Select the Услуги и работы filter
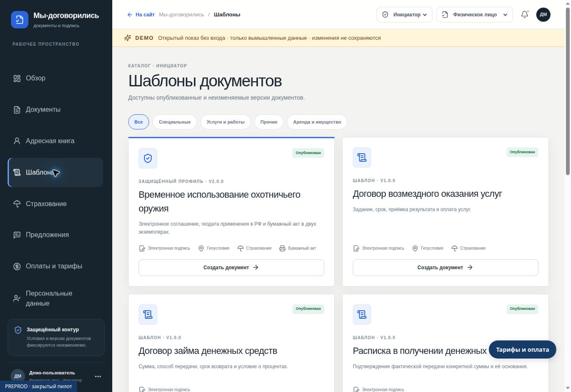This screenshot has width=571, height=392. click(x=225, y=122)
